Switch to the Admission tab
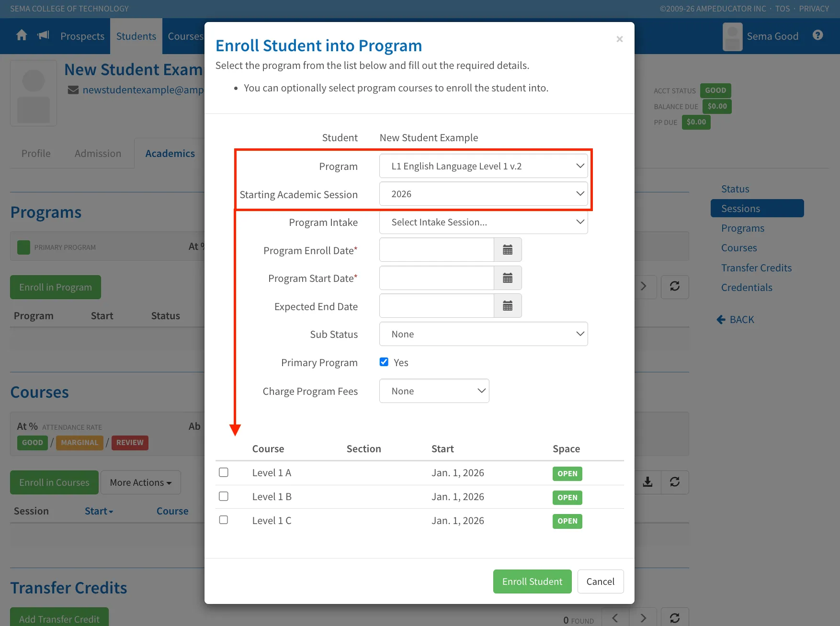 [98, 154]
